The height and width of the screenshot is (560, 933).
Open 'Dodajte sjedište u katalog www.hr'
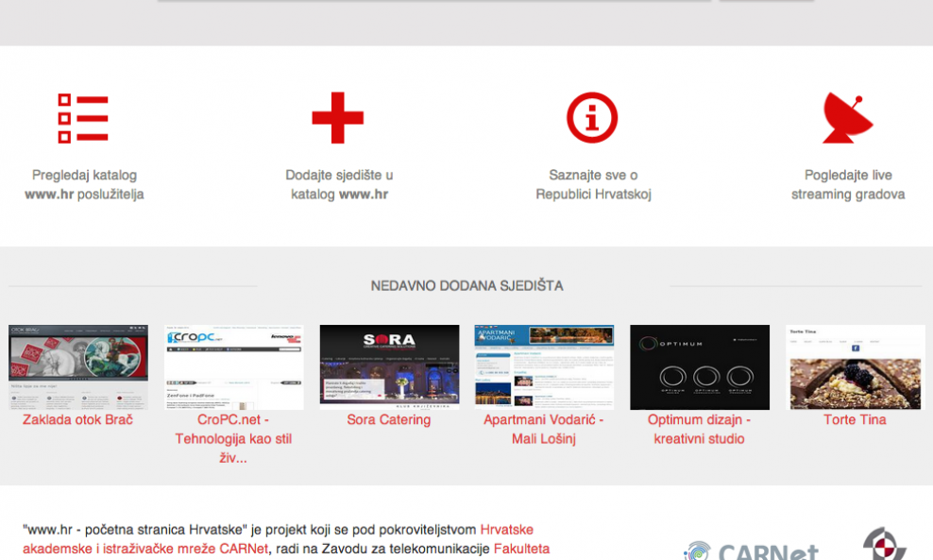(339, 184)
